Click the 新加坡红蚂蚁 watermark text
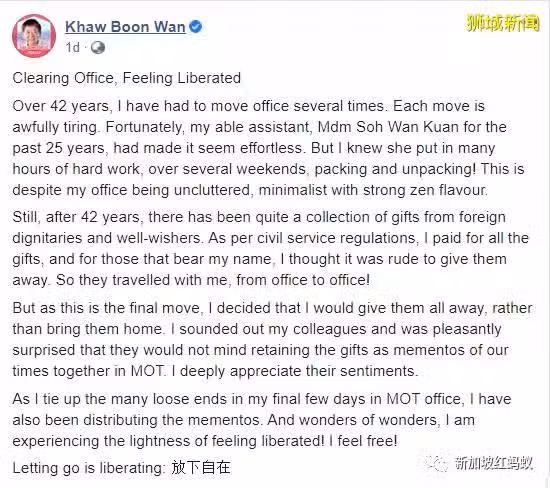The height and width of the screenshot is (488, 550). pyautogui.click(x=494, y=463)
